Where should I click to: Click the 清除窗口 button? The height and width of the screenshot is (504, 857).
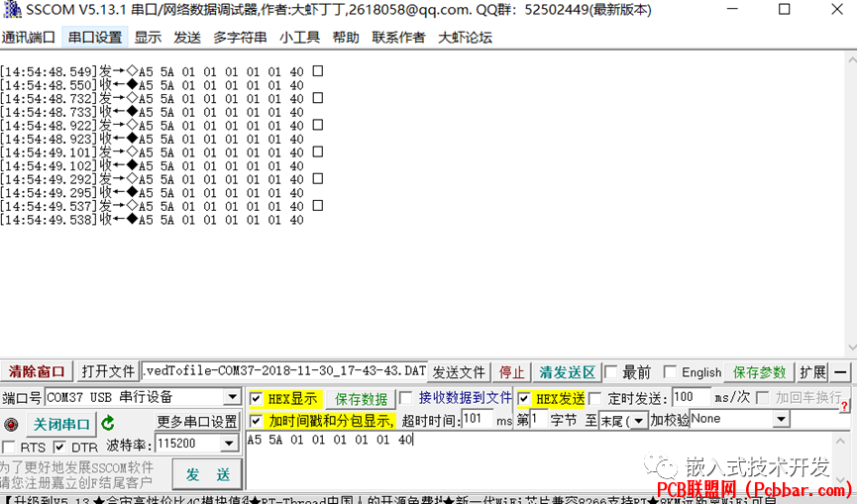coord(37,372)
